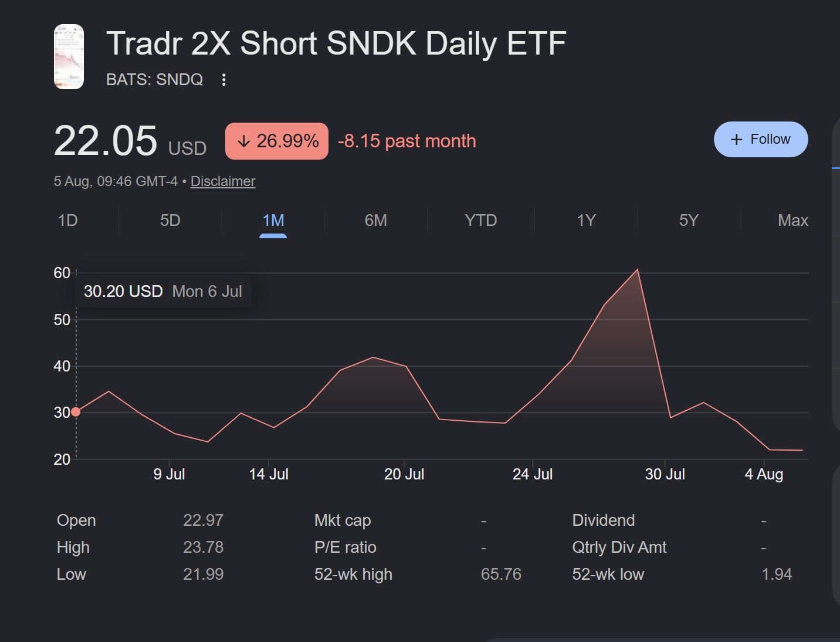Show the Max chart range
The width and height of the screenshot is (840, 642).
(793, 221)
